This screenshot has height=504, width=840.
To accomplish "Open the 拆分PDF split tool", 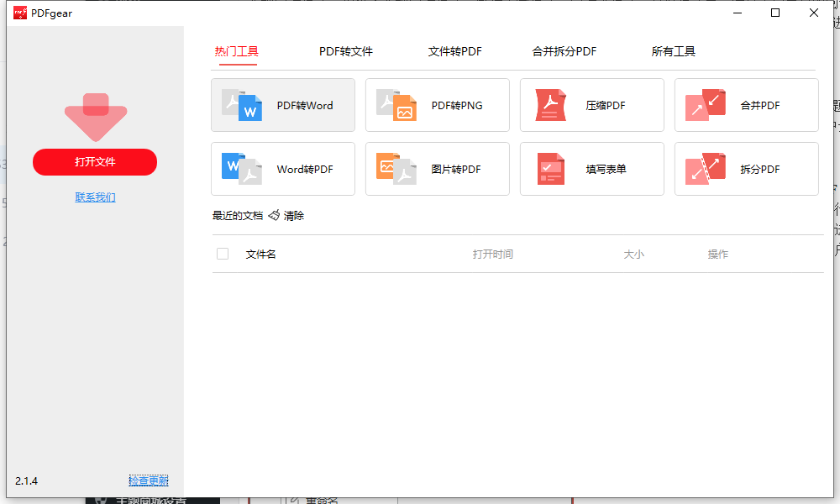I will (706, 169).
